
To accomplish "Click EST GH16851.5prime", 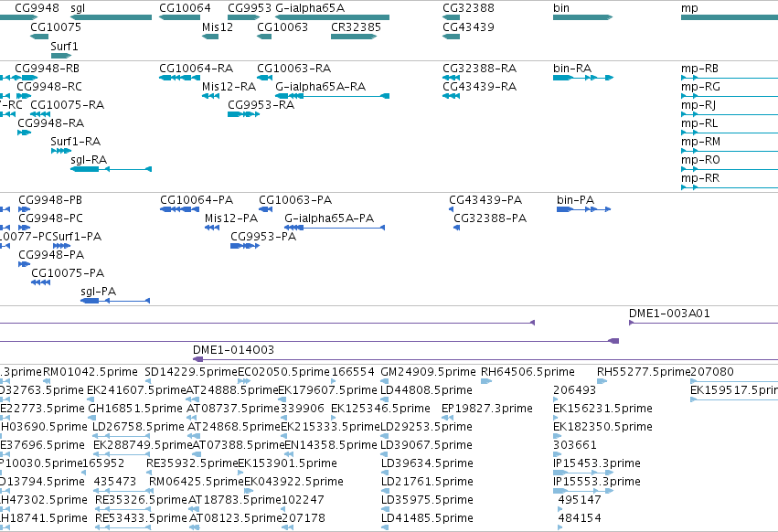I will [x=135, y=409].
